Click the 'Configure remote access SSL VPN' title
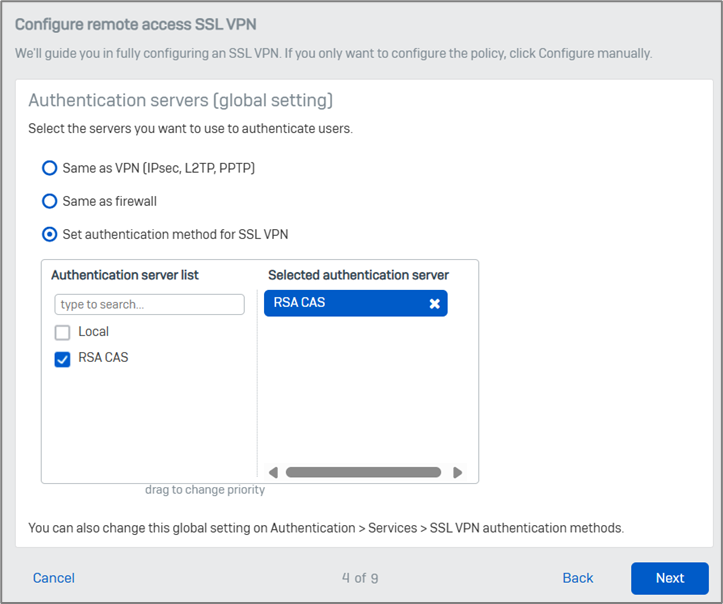723x604 pixels. (143, 23)
